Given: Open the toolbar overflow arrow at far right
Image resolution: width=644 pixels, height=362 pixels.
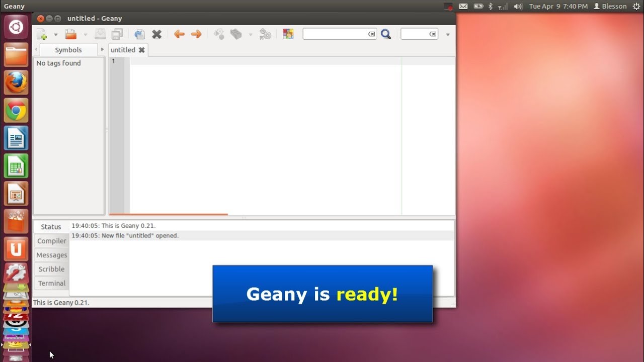Looking at the screenshot, I should tap(448, 35).
